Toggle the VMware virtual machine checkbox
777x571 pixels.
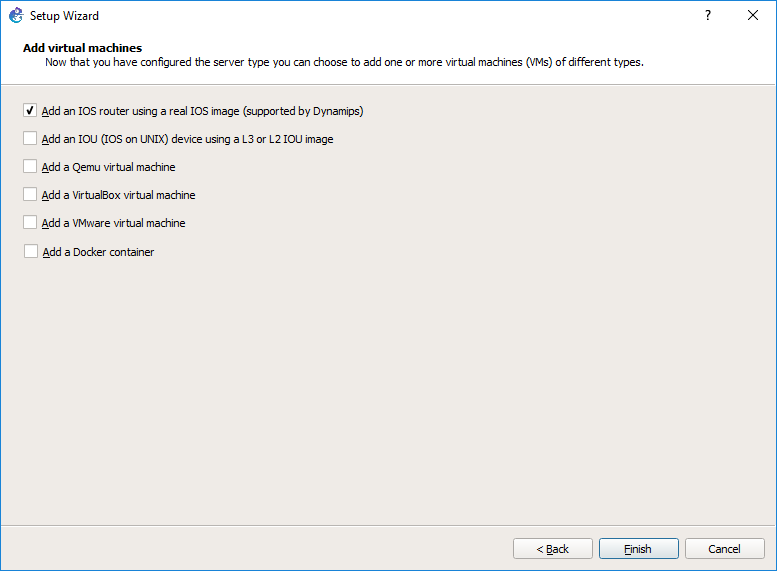click(30, 222)
